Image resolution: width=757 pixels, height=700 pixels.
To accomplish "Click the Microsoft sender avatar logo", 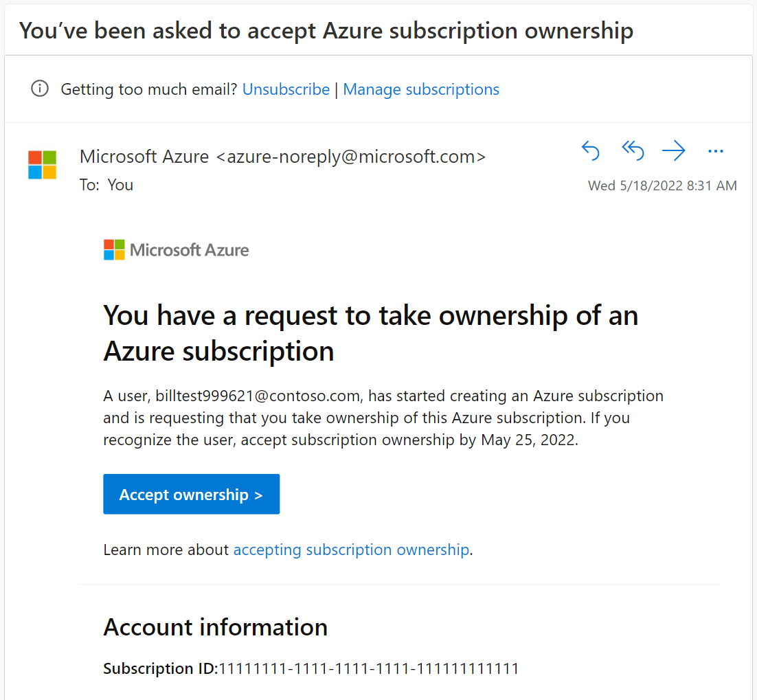I will [42, 165].
